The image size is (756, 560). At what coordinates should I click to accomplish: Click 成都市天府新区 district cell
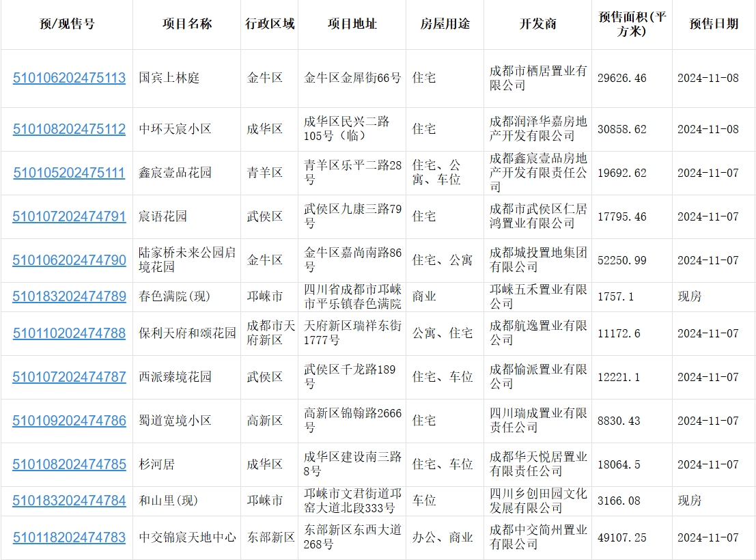click(x=270, y=333)
